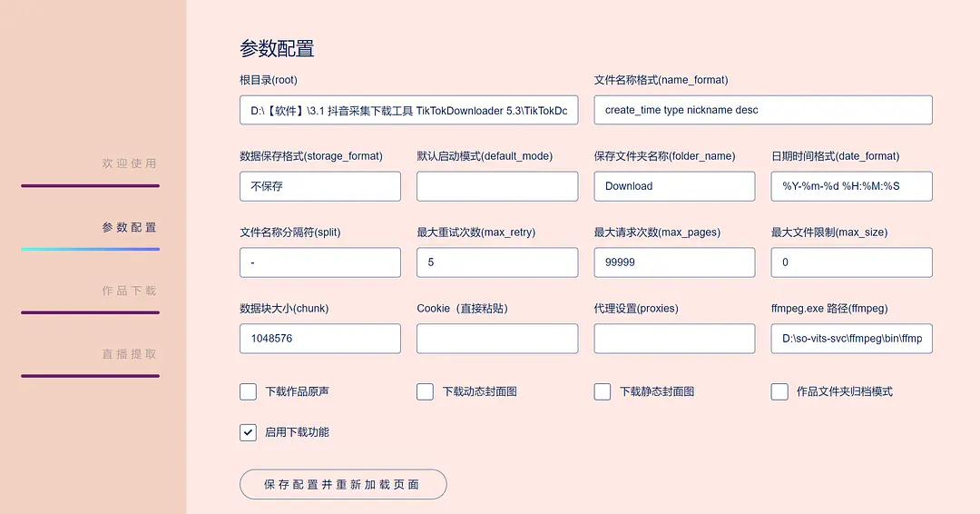This screenshot has height=514, width=980.
Task: Focus the max_pages field with 99999
Action: (674, 262)
